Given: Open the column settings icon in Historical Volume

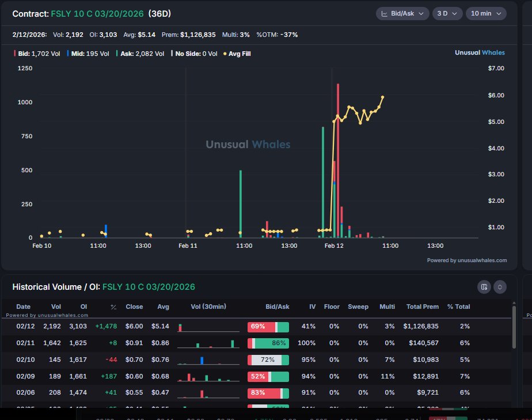Looking at the screenshot, I should click(484, 287).
